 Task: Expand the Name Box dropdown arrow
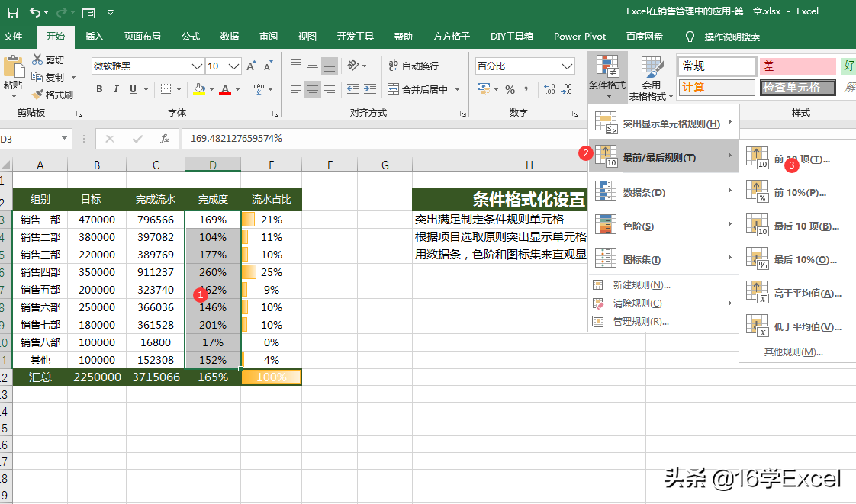[x=64, y=139]
